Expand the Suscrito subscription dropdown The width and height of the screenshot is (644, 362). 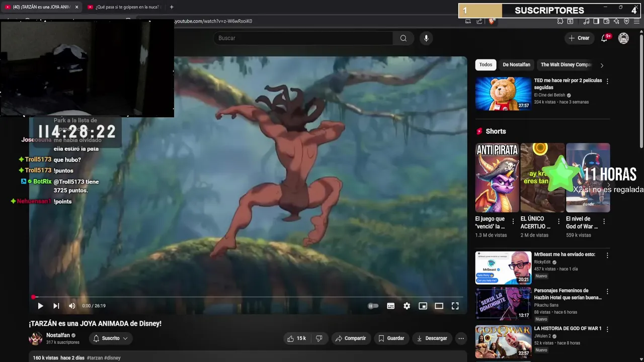110,338
